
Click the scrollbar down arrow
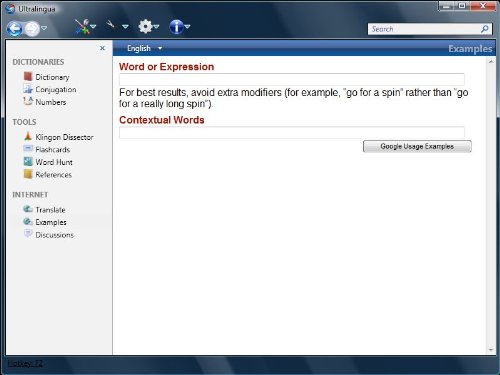tap(491, 350)
